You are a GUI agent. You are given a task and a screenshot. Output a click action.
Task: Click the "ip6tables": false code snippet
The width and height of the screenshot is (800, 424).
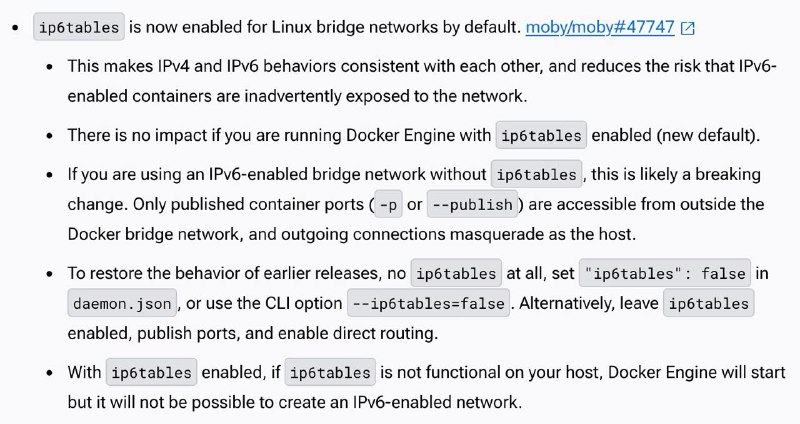coord(665,274)
